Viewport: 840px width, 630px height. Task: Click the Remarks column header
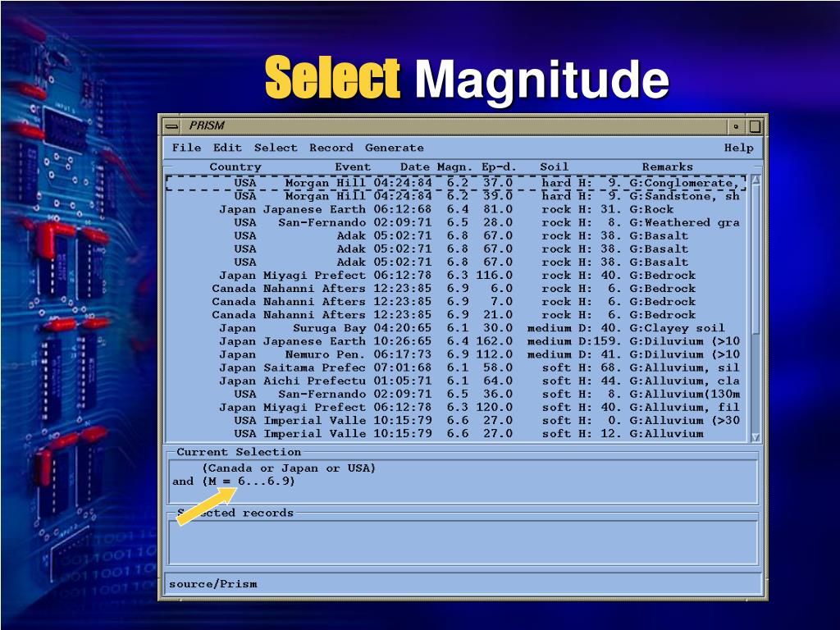[x=668, y=167]
